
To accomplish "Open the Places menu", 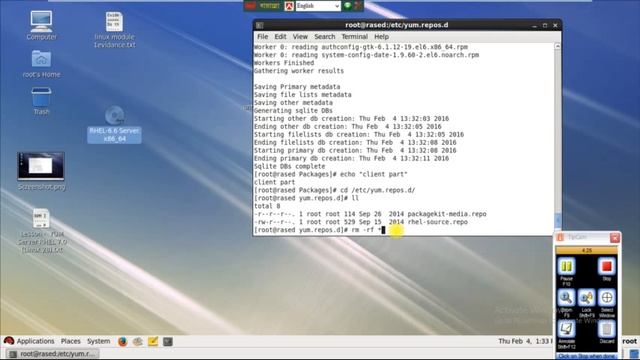I will [x=71, y=341].
